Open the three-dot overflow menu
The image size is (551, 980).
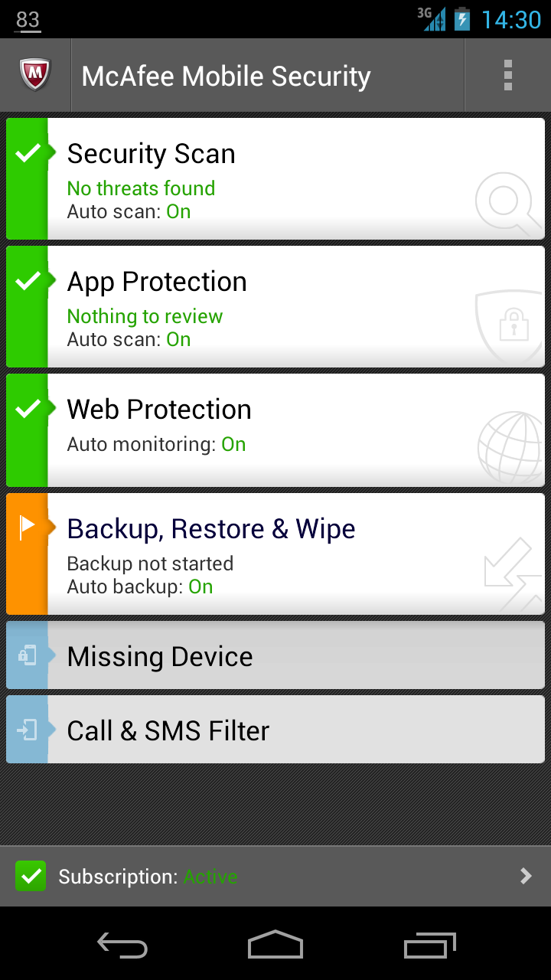tap(507, 76)
